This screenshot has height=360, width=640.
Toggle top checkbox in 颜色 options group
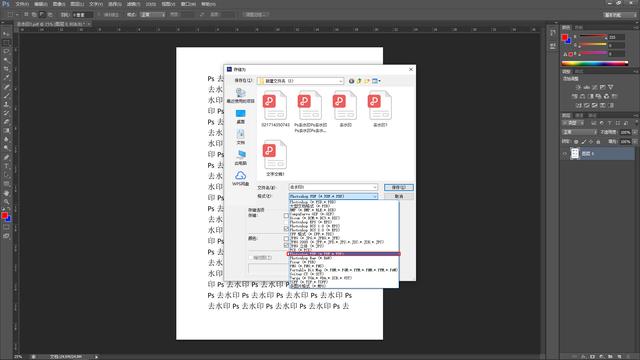286,238
